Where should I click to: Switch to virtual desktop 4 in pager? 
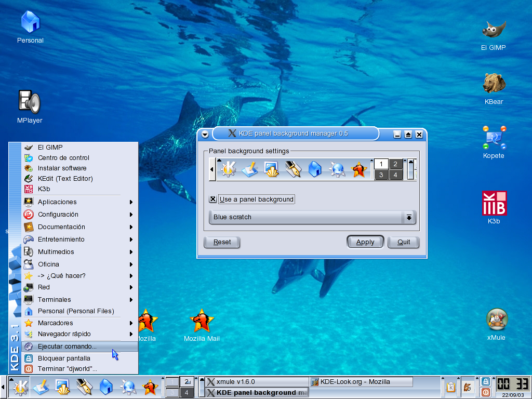click(187, 393)
